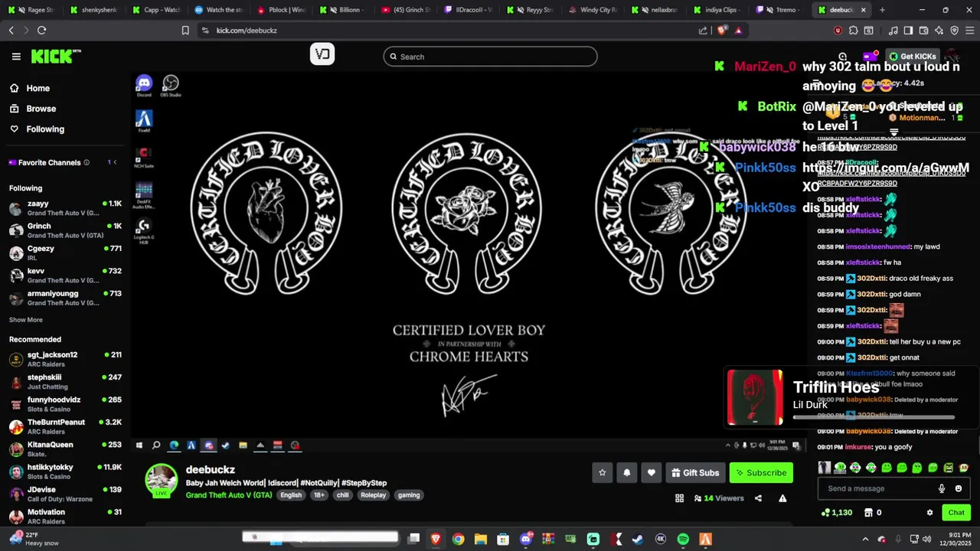Open chat settings gear icon
The height and width of the screenshot is (551, 980).
(x=929, y=513)
